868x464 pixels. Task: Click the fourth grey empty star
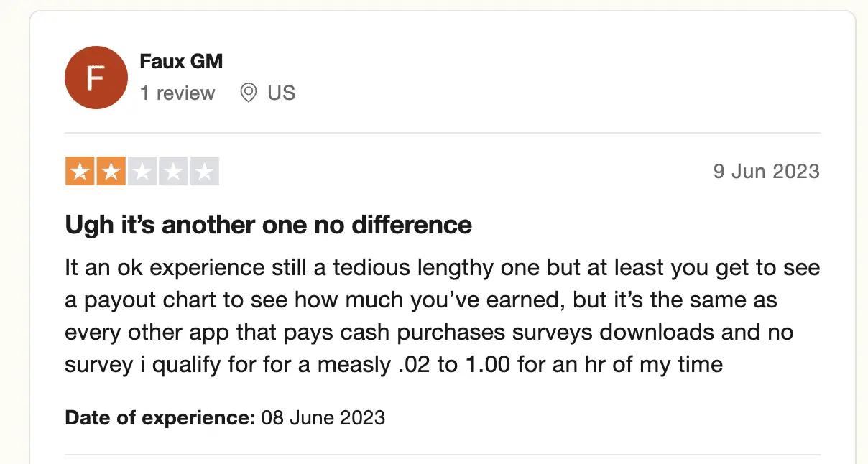(174, 172)
